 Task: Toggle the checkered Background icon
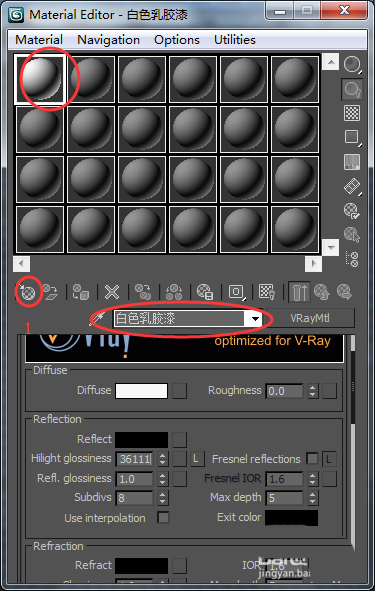(352, 113)
